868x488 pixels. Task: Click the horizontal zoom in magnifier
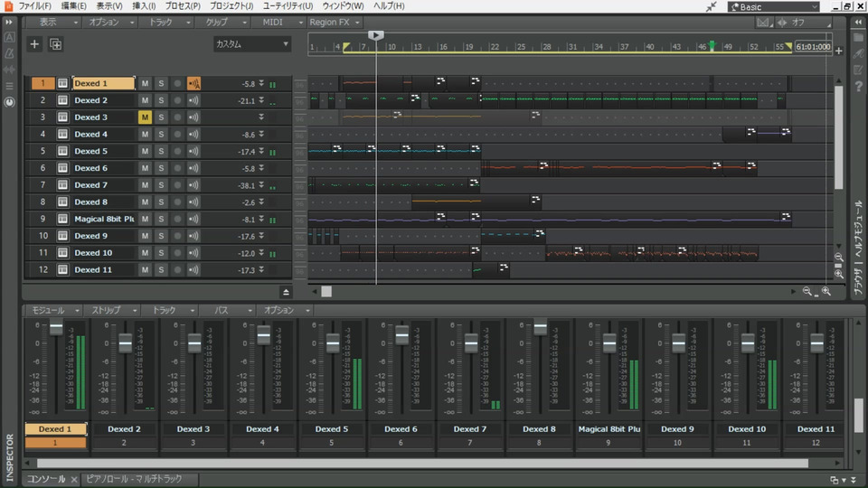coord(826,292)
